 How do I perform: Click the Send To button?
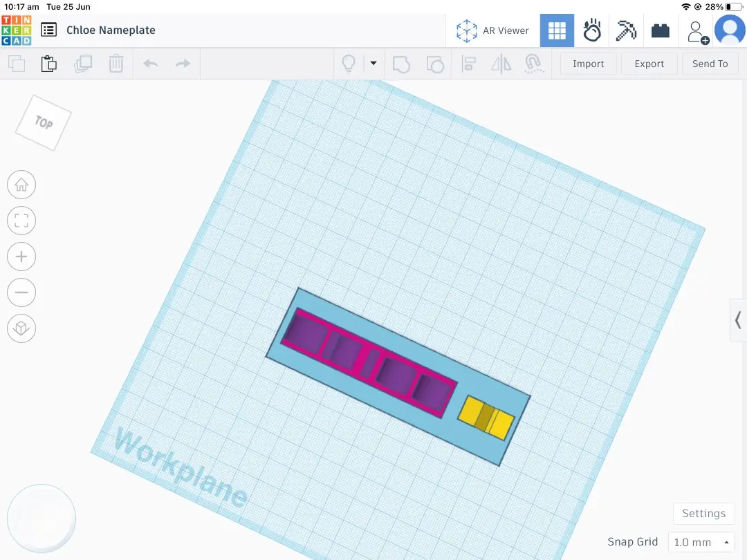pyautogui.click(x=710, y=64)
